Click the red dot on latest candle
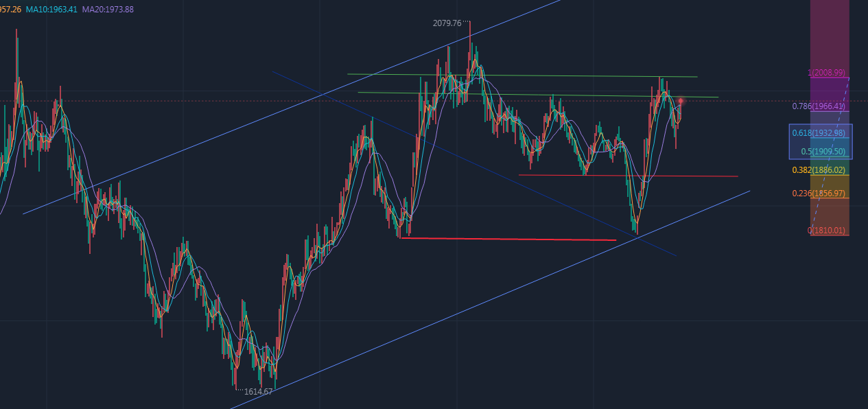Image resolution: width=868 pixels, height=409 pixels. pyautogui.click(x=681, y=101)
